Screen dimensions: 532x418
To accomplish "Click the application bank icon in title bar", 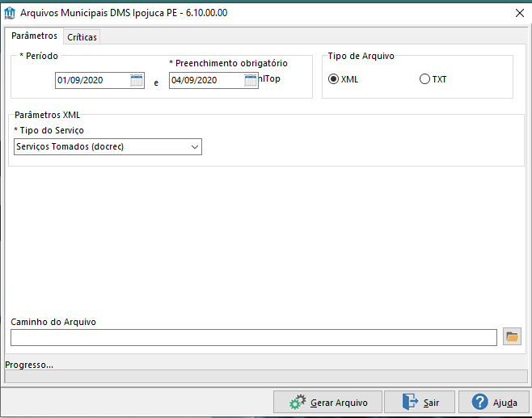I will [x=10, y=13].
